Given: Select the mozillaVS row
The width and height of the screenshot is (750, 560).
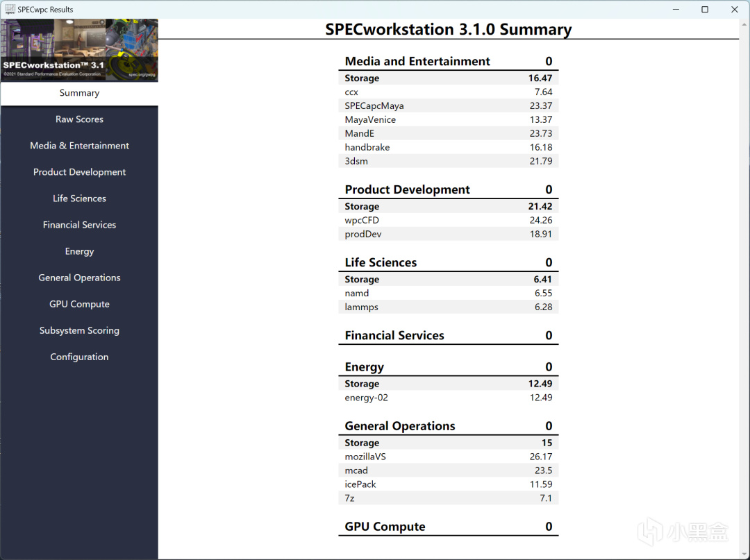Looking at the screenshot, I should point(448,457).
